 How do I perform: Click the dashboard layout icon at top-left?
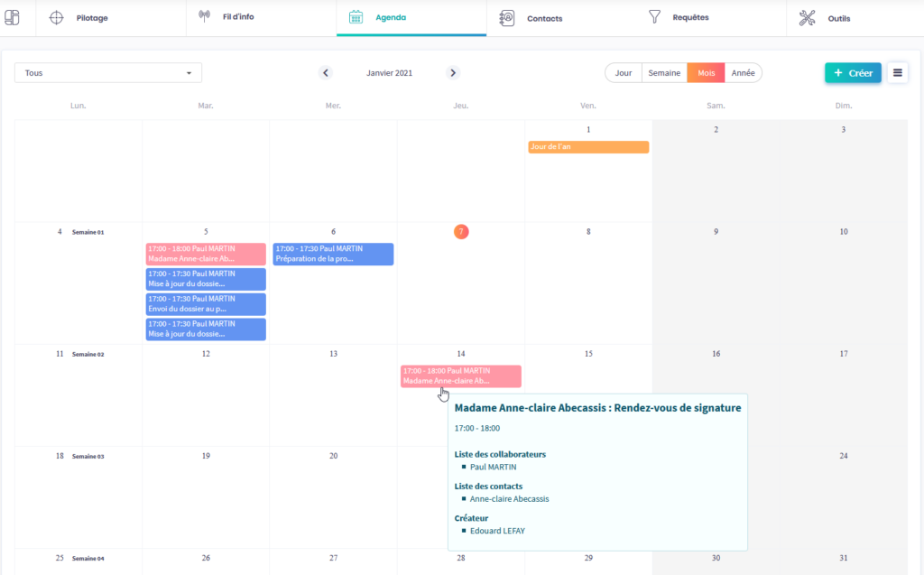click(x=12, y=17)
